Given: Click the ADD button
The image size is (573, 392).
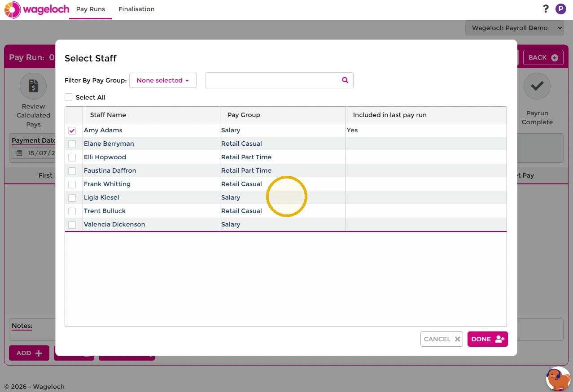Looking at the screenshot, I should pyautogui.click(x=29, y=353).
